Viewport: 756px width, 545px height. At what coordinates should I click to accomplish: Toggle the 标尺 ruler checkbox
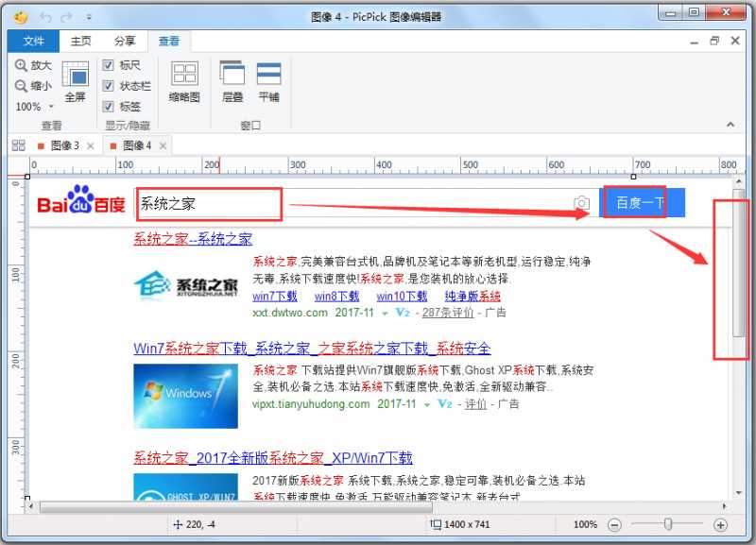pyautogui.click(x=108, y=65)
